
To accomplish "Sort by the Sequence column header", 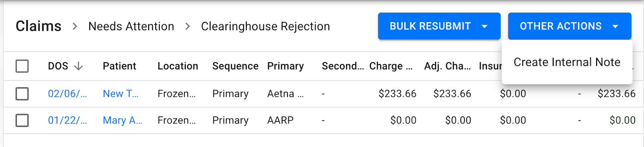I will tap(235, 66).
